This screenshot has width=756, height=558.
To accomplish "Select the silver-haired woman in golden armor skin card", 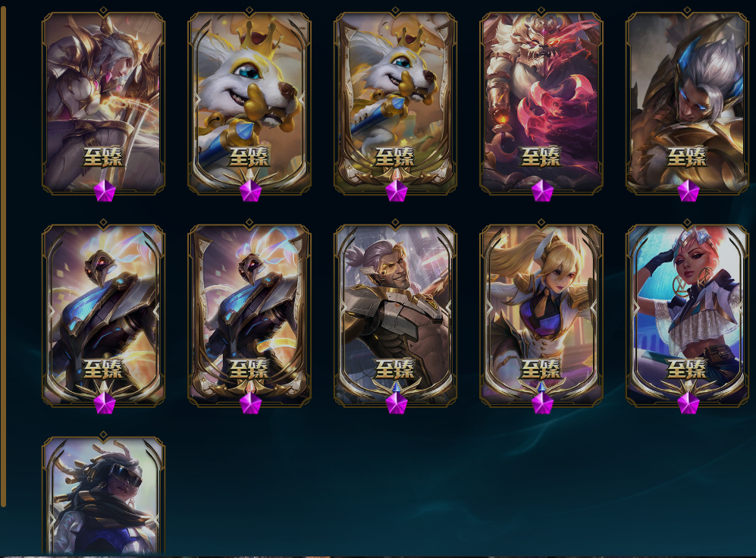I will click(x=104, y=102).
